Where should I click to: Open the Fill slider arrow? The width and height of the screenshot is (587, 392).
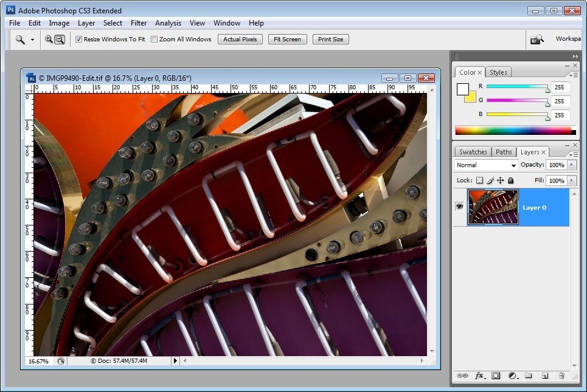(x=572, y=181)
